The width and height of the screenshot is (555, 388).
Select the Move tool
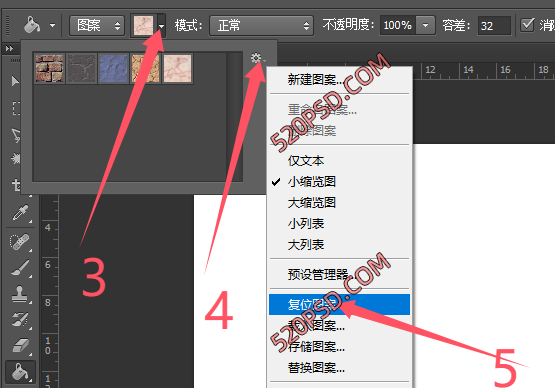(15, 81)
